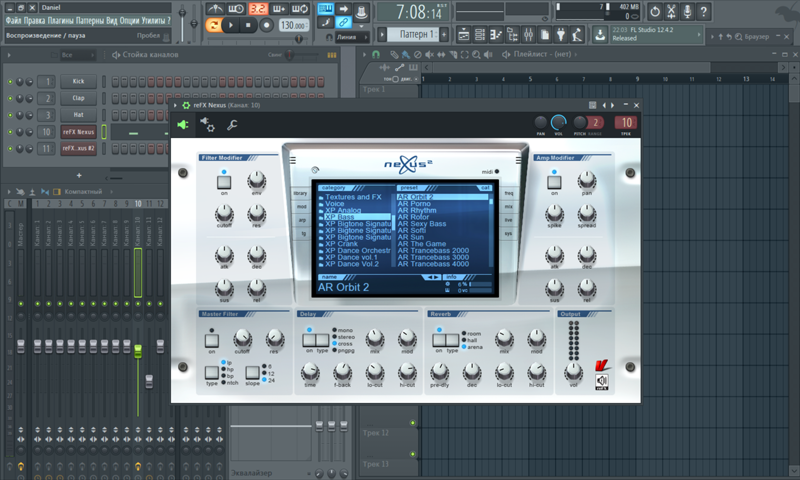The image size is (800, 480).
Task: Click the mix button in Nexus
Action: coord(509,207)
